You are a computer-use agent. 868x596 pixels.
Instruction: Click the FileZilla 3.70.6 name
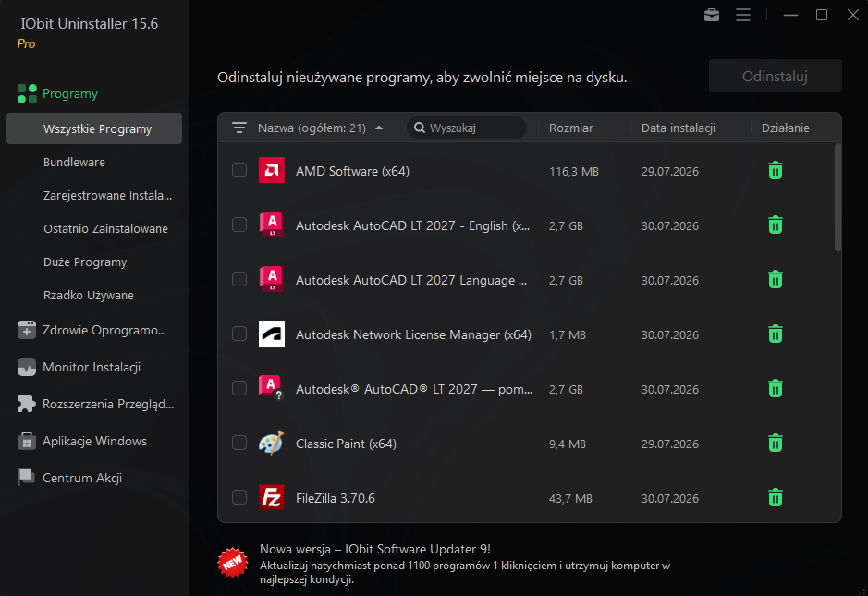pyautogui.click(x=335, y=498)
